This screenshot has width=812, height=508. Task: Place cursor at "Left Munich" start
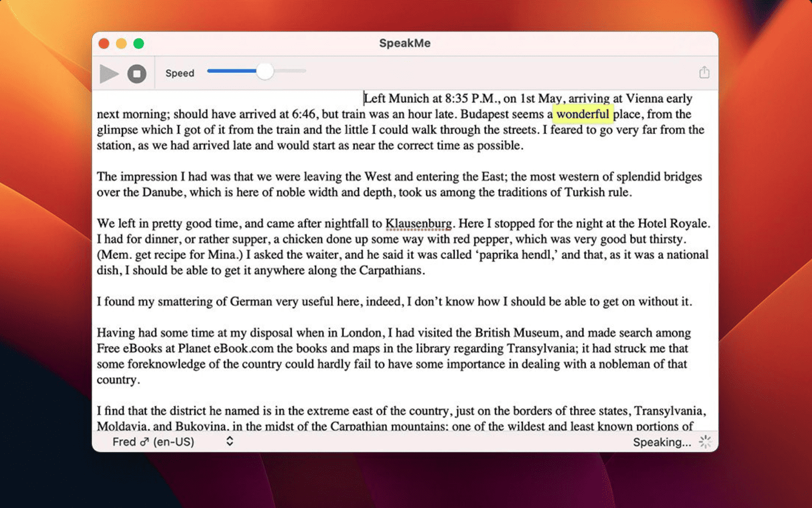[365, 99]
